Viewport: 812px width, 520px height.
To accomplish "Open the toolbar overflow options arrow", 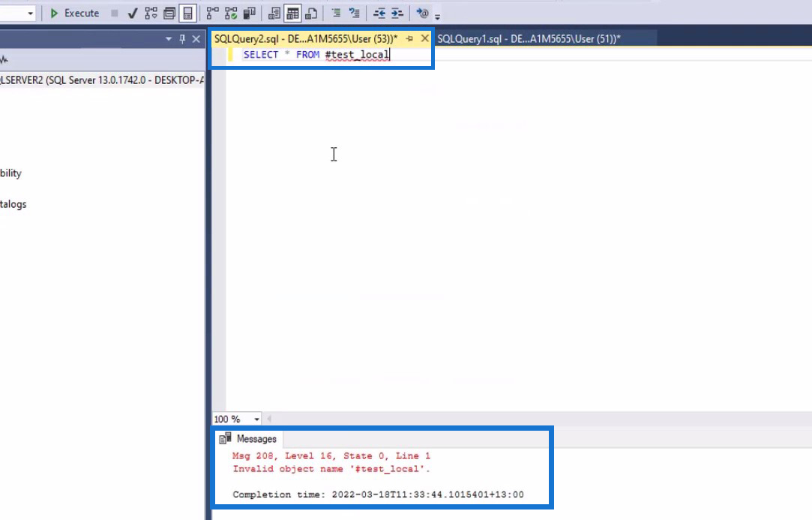I will coord(438,17).
